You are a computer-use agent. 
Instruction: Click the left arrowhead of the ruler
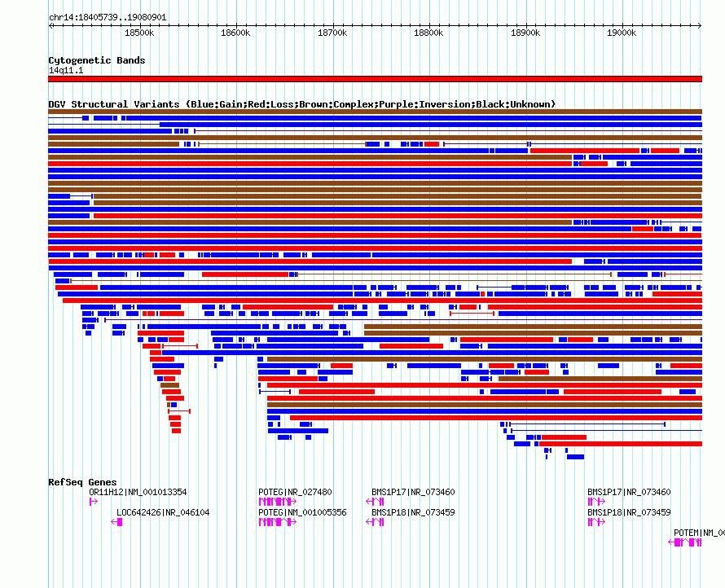pyautogui.click(x=51, y=26)
